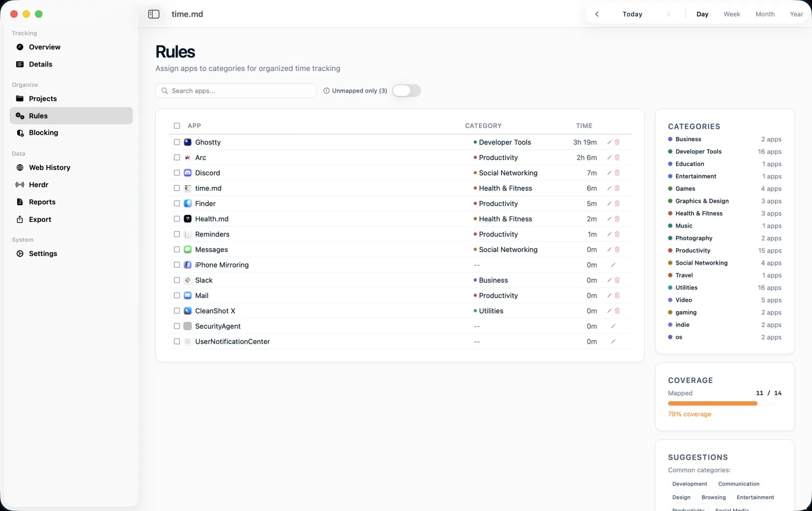This screenshot has height=511, width=812.
Task: Click the Development suggestion chip
Action: pyautogui.click(x=689, y=484)
